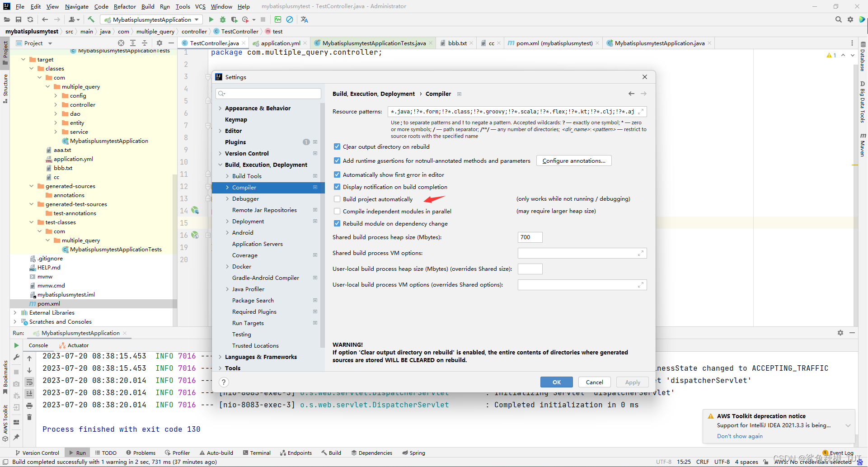Open the Refactor menu

[x=125, y=6]
